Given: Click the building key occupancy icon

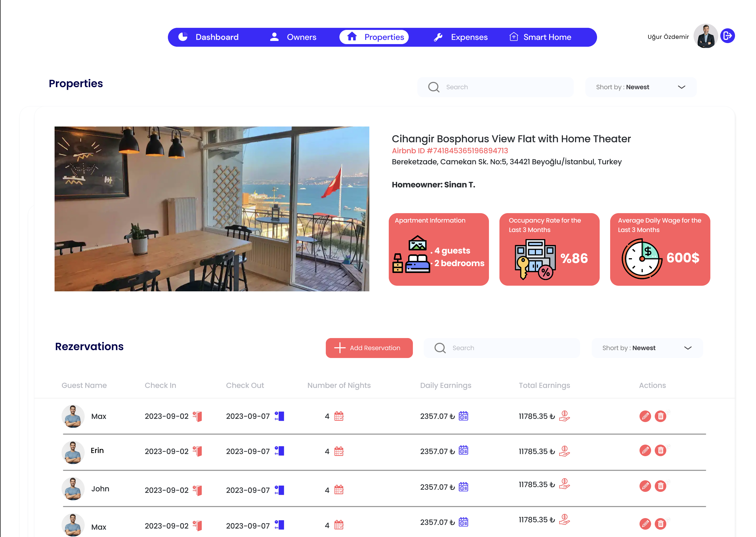Looking at the screenshot, I should coord(535,260).
